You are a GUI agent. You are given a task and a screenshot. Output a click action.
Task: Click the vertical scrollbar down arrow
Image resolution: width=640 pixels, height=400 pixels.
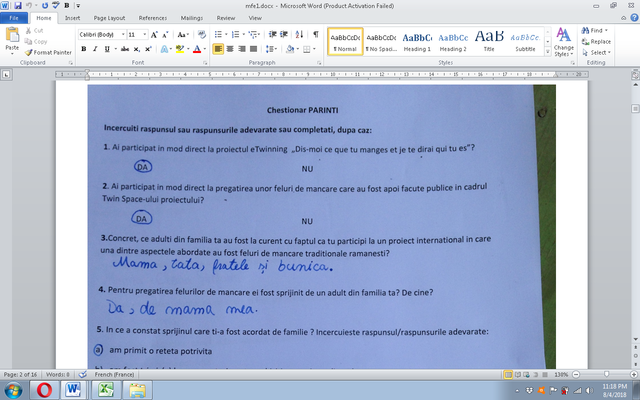635,339
